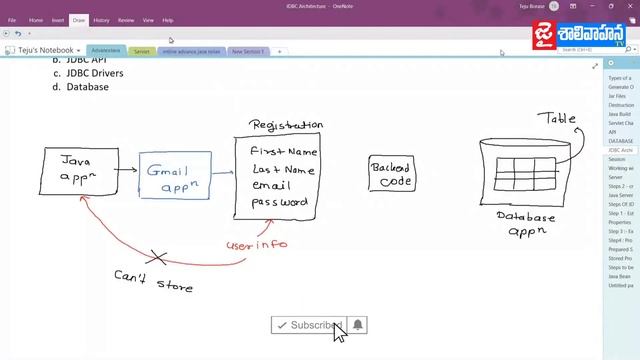Open the 'Steps Of JD' page
Screen dimensions: 640x360
(620, 204)
